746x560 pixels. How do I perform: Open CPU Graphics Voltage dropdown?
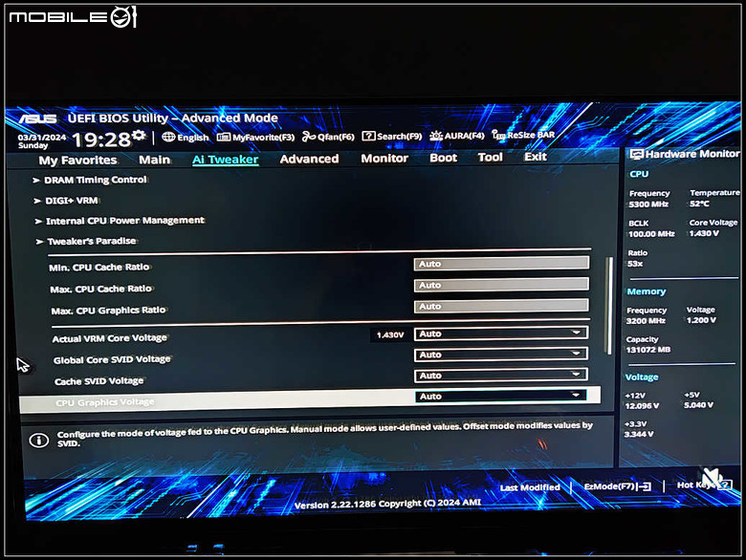[x=501, y=396]
